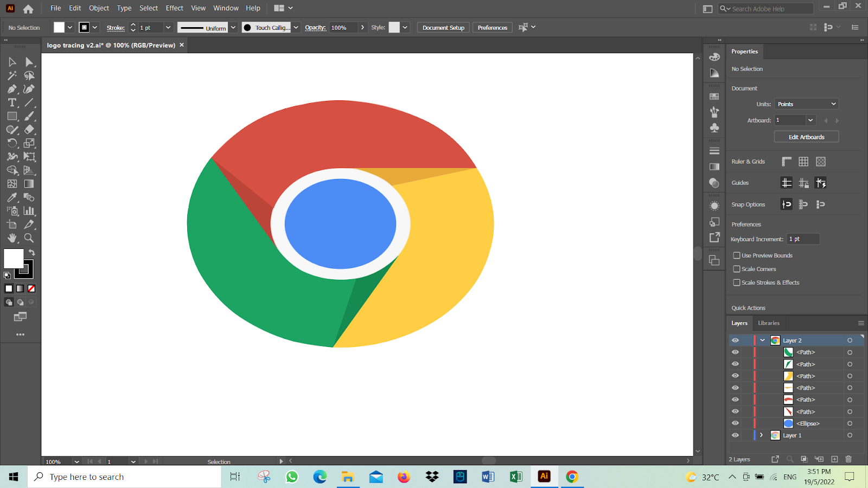Open the zoom level dropdown at 100%
Viewport: 868px width, 488px height.
tap(76, 462)
